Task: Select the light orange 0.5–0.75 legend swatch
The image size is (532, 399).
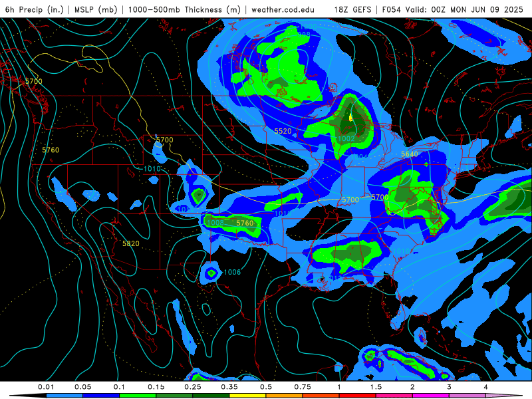Action: pyautogui.click(x=285, y=396)
